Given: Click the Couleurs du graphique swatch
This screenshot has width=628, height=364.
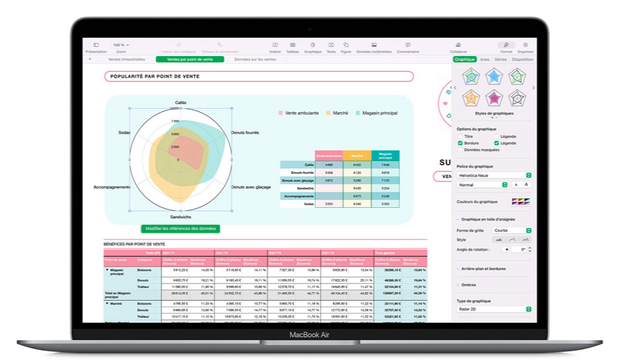Looking at the screenshot, I should [521, 202].
